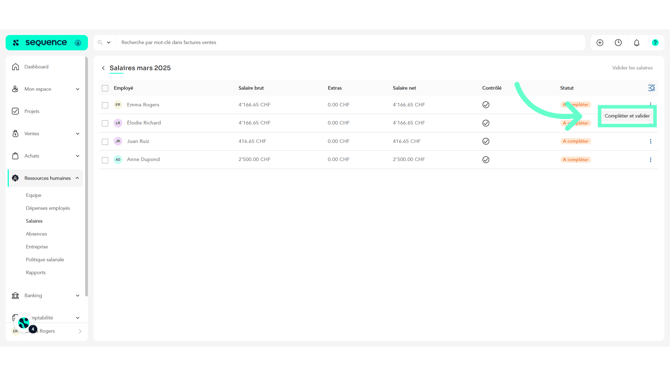Image resolution: width=670 pixels, height=376 pixels.
Task: Open the Juan Ruiz employee name
Action: 138,141
